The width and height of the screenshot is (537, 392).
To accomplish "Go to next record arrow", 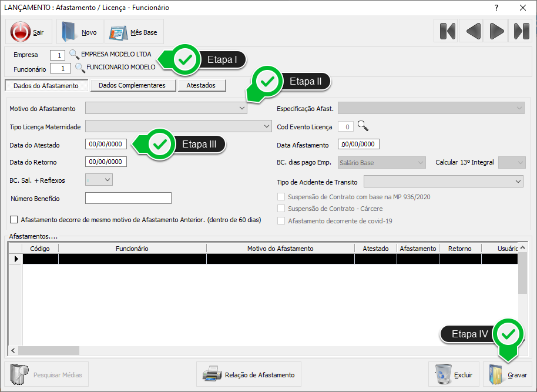I will [497, 31].
